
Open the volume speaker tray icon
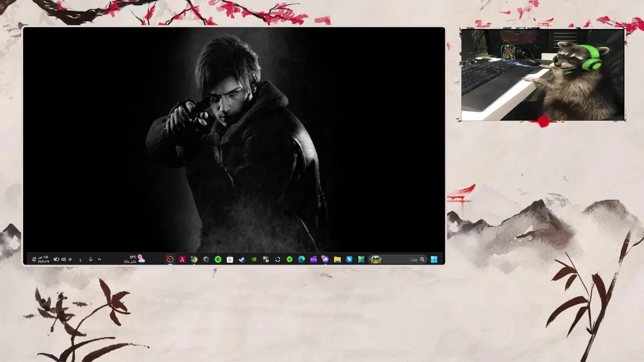point(63,259)
